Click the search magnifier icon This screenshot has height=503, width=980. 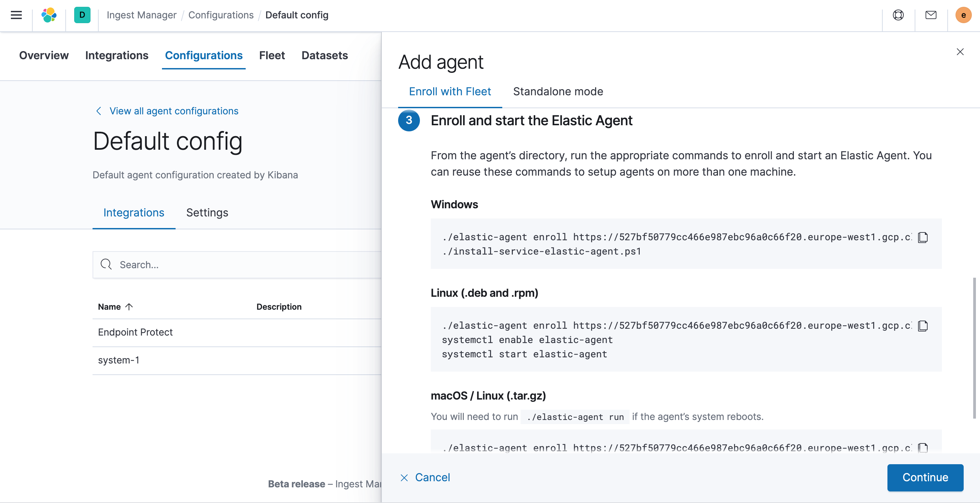coord(106,264)
